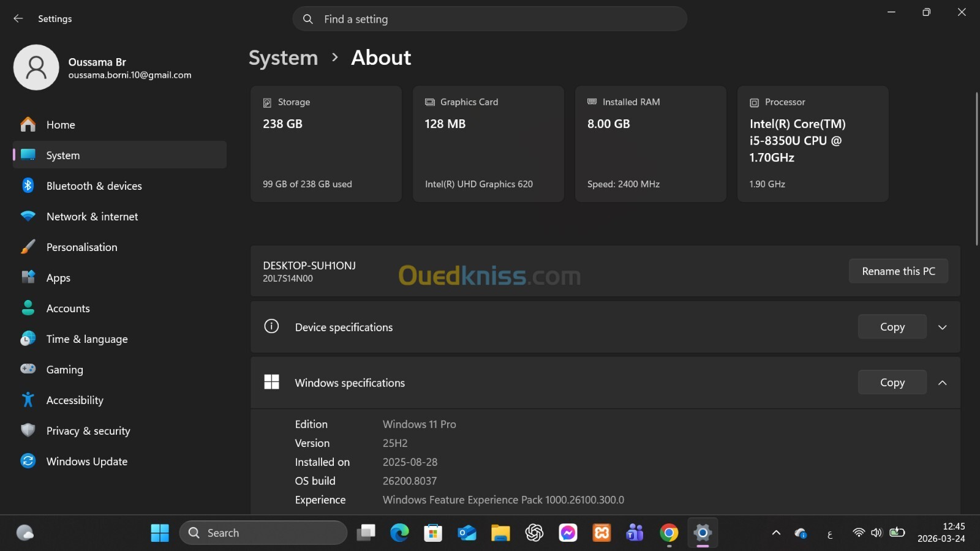980x551 pixels.
Task: Select System in the sidebar
Action: (119, 155)
